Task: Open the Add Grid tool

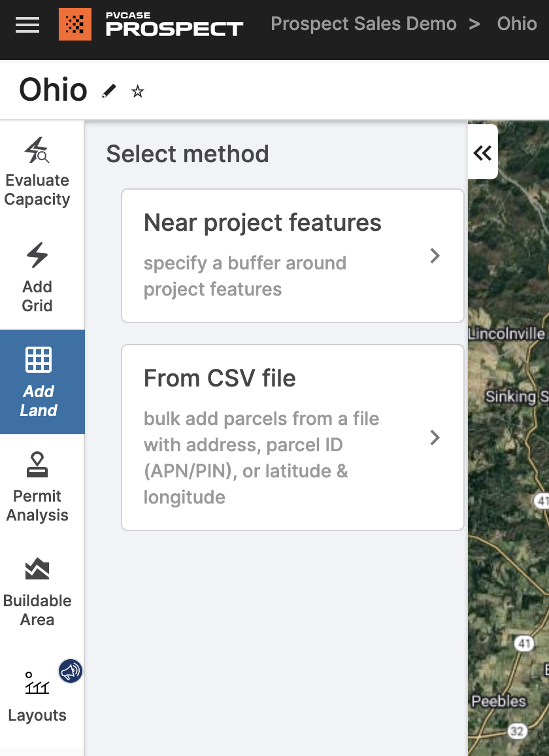Action: pyautogui.click(x=37, y=278)
